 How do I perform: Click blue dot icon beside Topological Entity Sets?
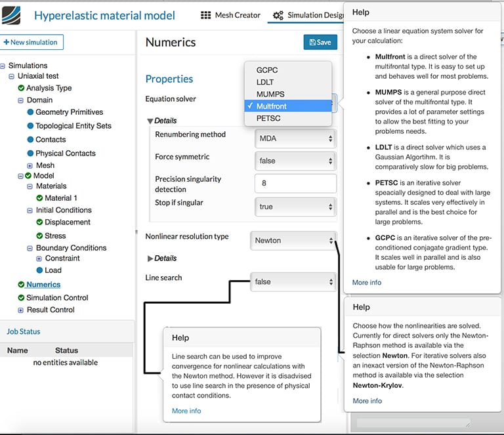tap(31, 125)
